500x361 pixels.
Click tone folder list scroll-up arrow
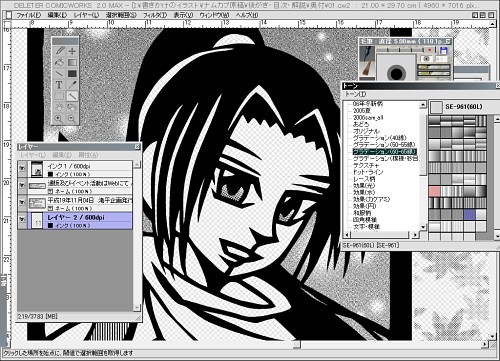(423, 105)
